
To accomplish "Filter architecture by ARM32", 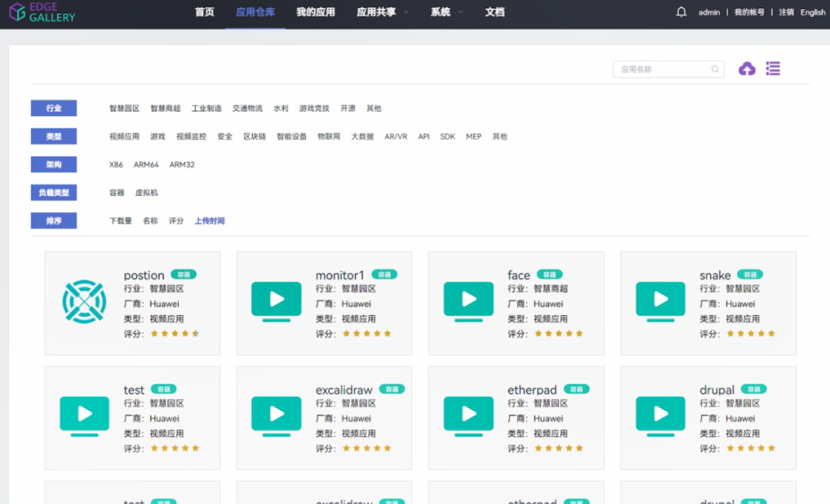I will pyautogui.click(x=181, y=164).
